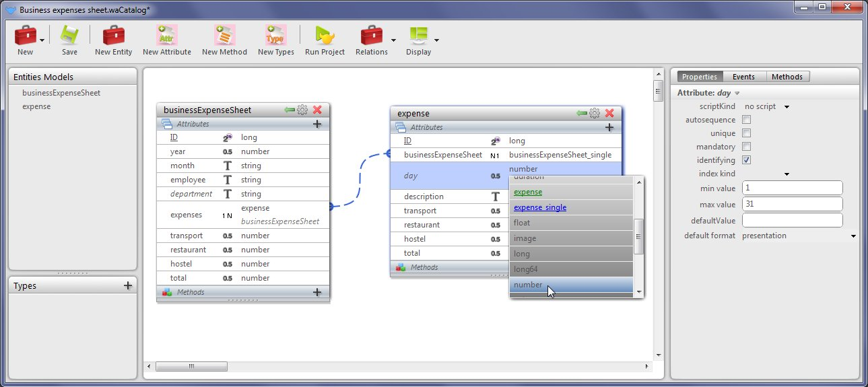Run Project using the toolbar icon
Image resolution: width=868 pixels, height=387 pixels.
tap(325, 36)
